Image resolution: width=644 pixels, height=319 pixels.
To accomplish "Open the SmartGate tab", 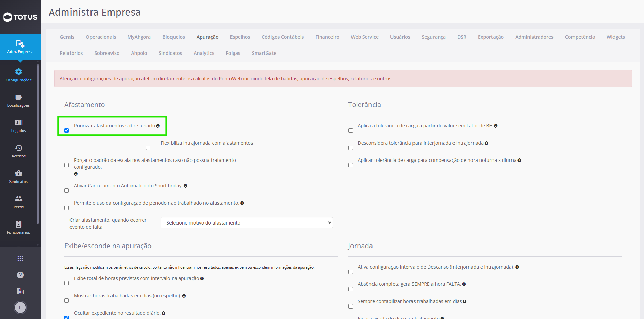I will pyautogui.click(x=264, y=53).
